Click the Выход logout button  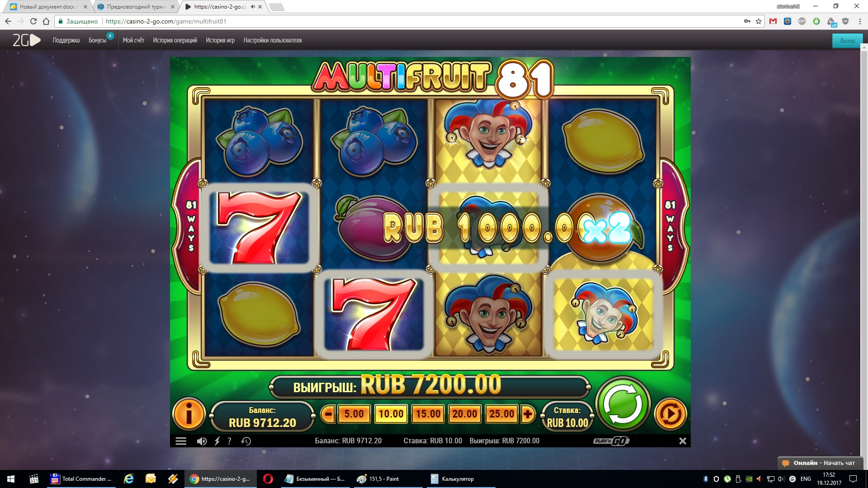tap(847, 41)
